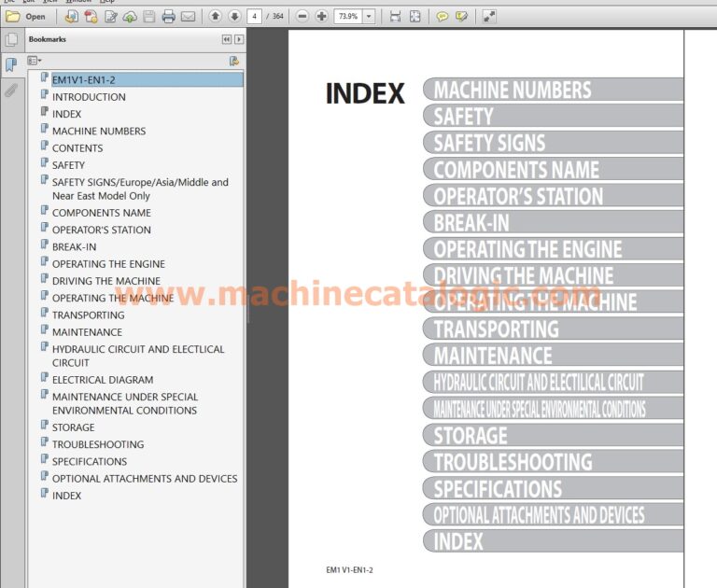The image size is (717, 588).
Task: Open the STORAGE bookmark
Action: 73,427
